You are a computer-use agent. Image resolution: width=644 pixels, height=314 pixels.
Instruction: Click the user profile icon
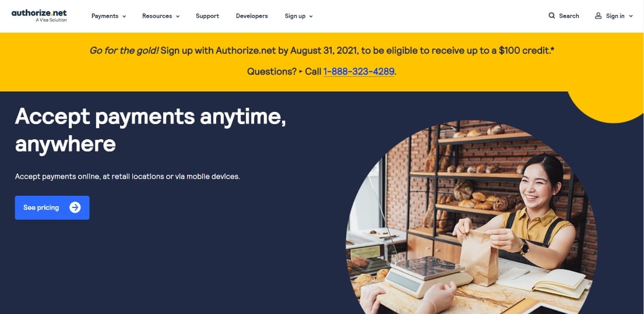pyautogui.click(x=598, y=16)
